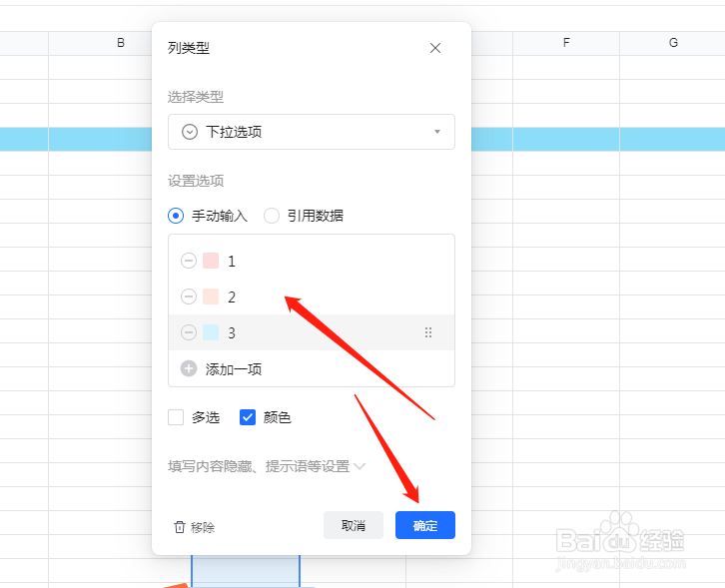The width and height of the screenshot is (725, 588).
Task: Change color swatch of option 1
Action: tap(211, 261)
